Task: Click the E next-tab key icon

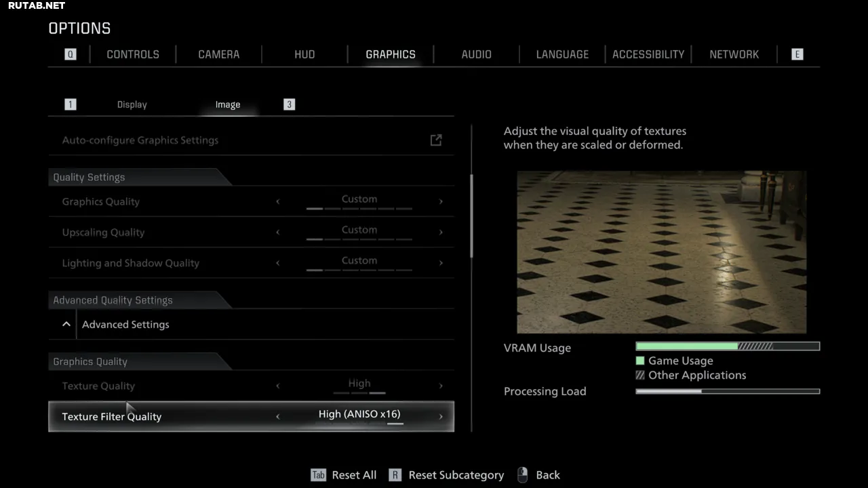Action: tap(797, 54)
